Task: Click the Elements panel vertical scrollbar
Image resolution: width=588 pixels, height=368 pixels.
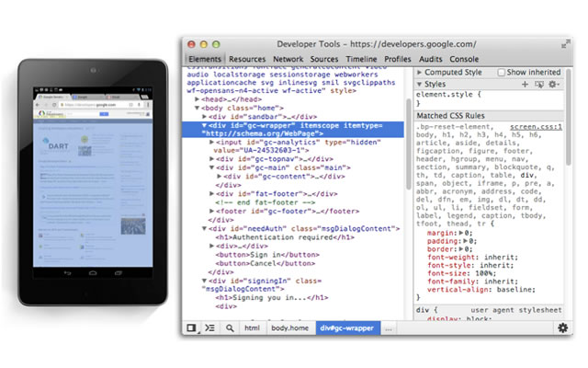Action: point(408,144)
